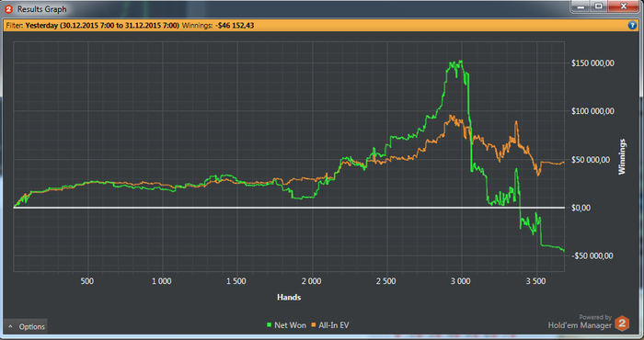The width and height of the screenshot is (644, 340).
Task: Click the Powered by Hold'em Manager text
Action: [580, 322]
